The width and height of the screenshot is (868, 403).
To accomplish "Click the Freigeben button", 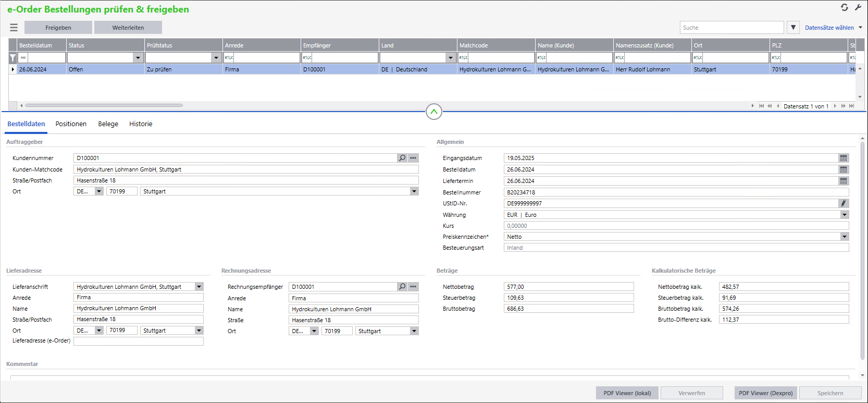I will coord(58,28).
